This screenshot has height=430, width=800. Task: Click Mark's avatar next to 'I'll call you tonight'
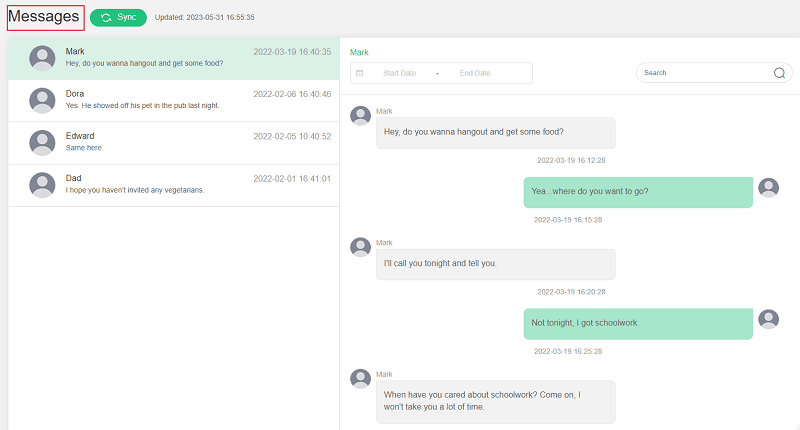point(360,247)
